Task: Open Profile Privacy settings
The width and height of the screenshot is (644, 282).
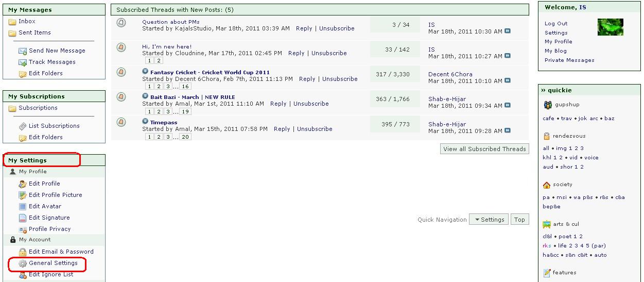Action: click(49, 229)
